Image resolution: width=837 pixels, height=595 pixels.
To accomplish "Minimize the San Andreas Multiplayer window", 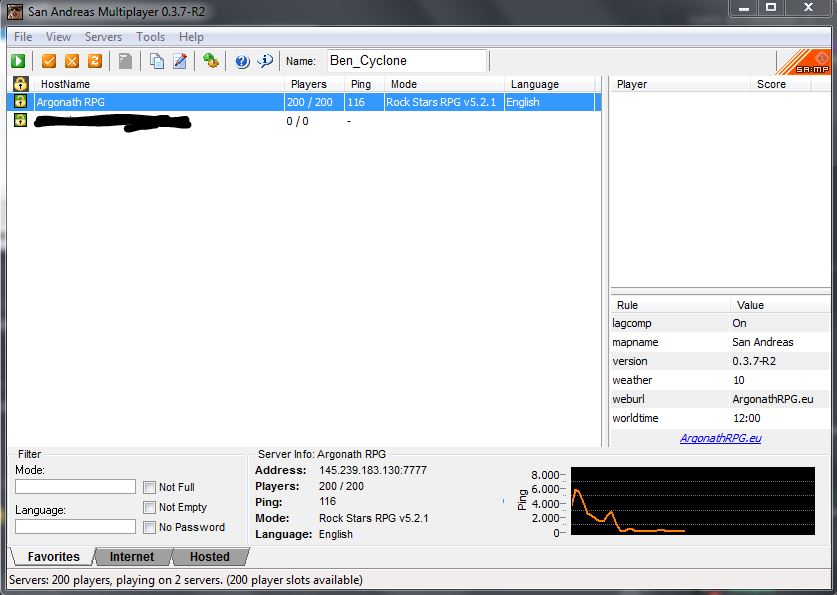I will 744,8.
